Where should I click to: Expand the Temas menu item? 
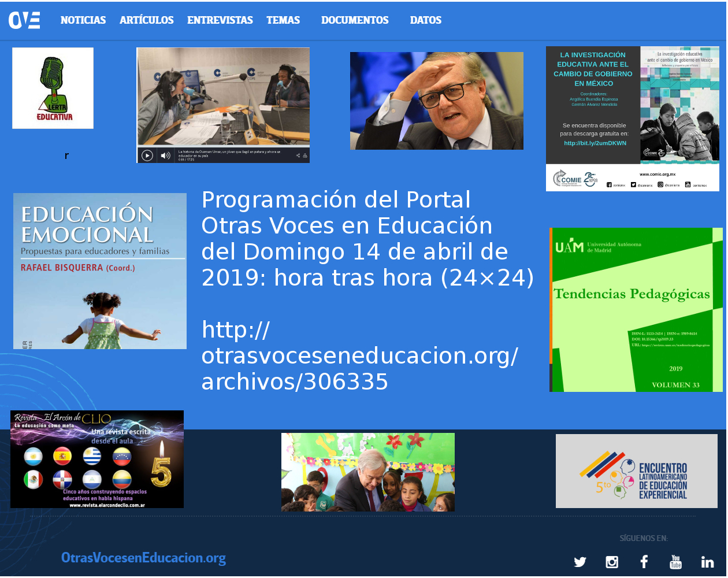[x=283, y=20]
